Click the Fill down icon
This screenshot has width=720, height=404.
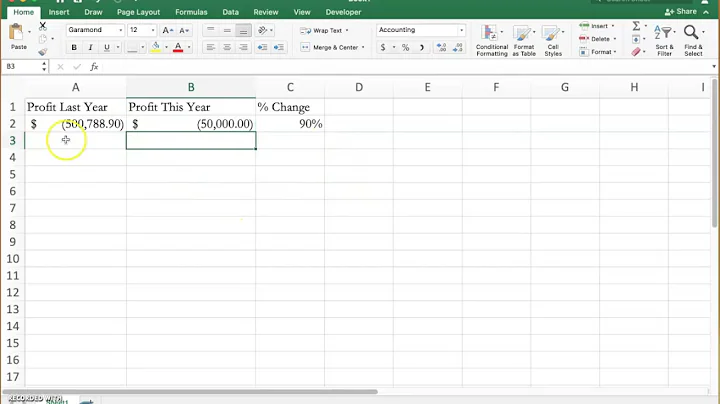point(636,39)
